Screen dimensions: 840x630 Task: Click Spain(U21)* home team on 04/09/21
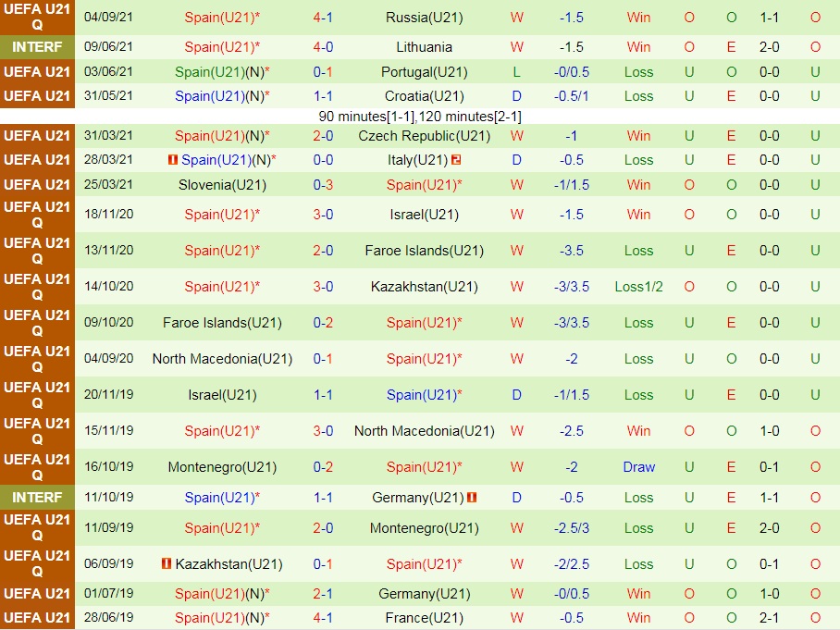click(x=222, y=18)
